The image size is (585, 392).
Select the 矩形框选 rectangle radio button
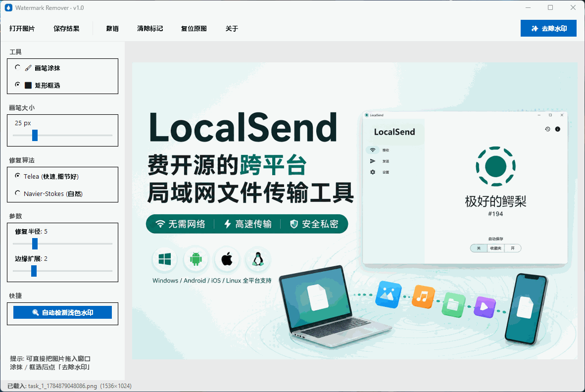point(17,85)
